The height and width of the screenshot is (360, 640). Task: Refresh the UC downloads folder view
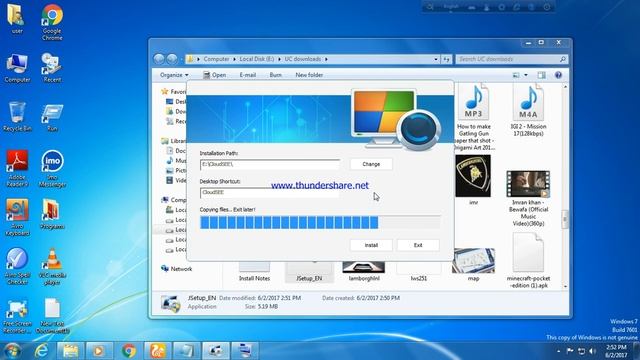click(446, 59)
